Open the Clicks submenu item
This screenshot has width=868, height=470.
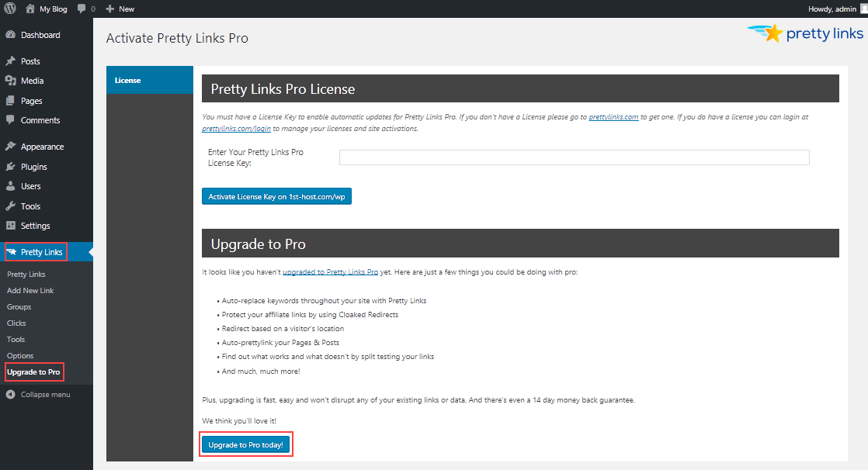[16, 323]
